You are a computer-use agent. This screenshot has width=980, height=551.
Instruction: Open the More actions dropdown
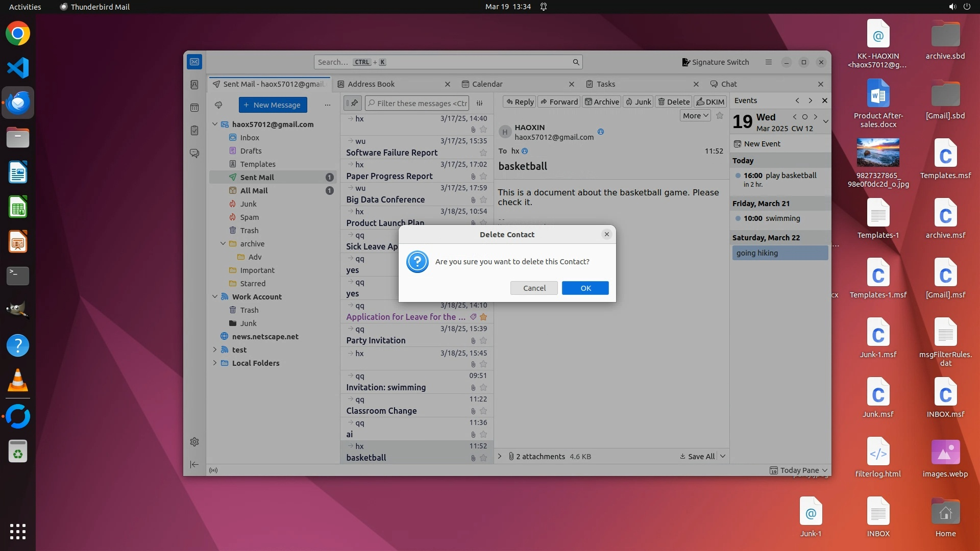(695, 116)
